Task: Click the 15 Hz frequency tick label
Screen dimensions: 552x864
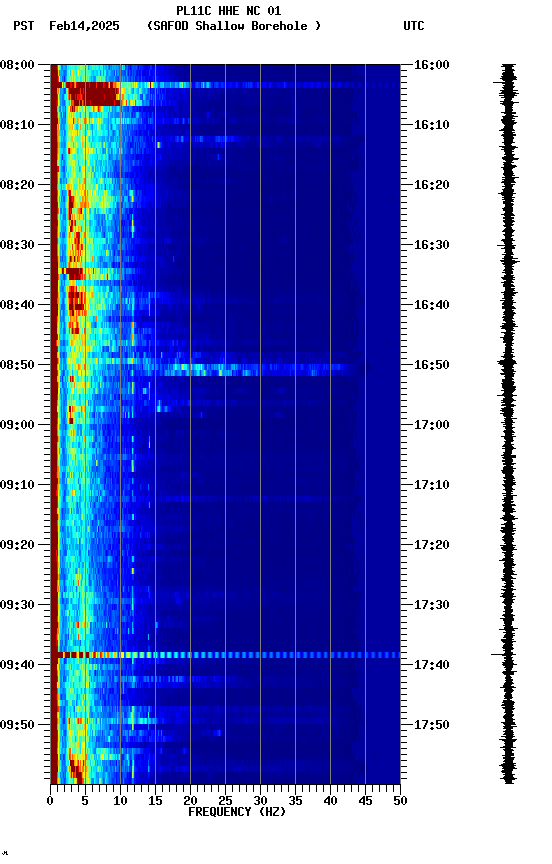Action: (155, 801)
